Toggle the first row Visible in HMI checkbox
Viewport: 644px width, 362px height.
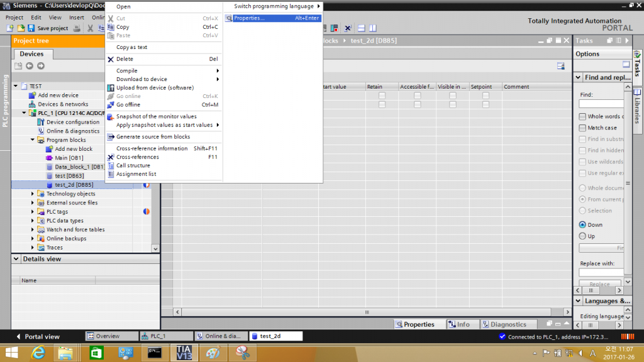(x=453, y=96)
